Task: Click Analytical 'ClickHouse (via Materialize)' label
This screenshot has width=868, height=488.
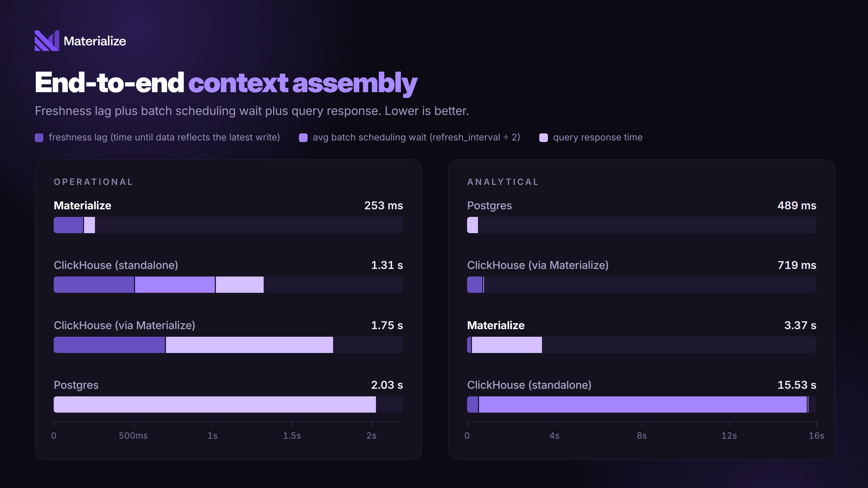Action: pos(538,265)
